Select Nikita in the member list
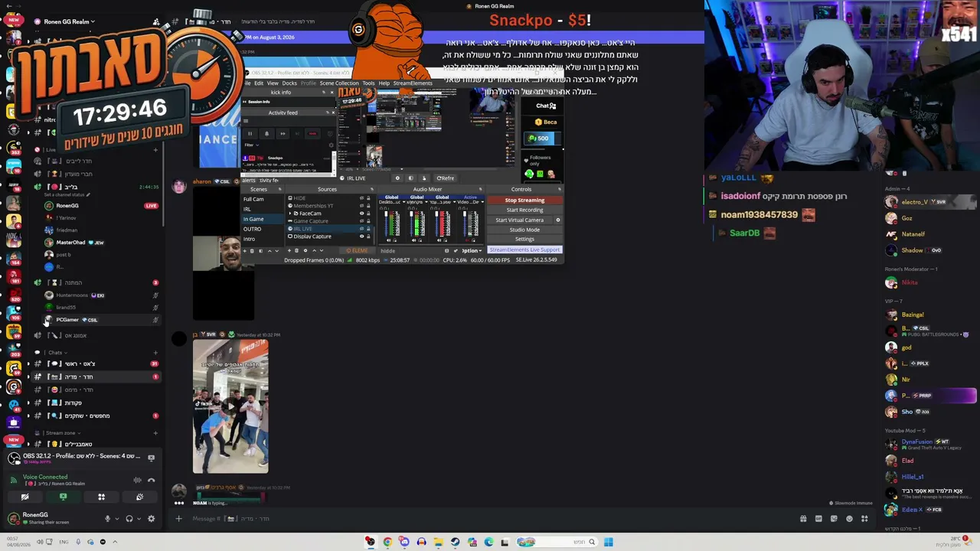The width and height of the screenshot is (980, 551). [x=910, y=282]
